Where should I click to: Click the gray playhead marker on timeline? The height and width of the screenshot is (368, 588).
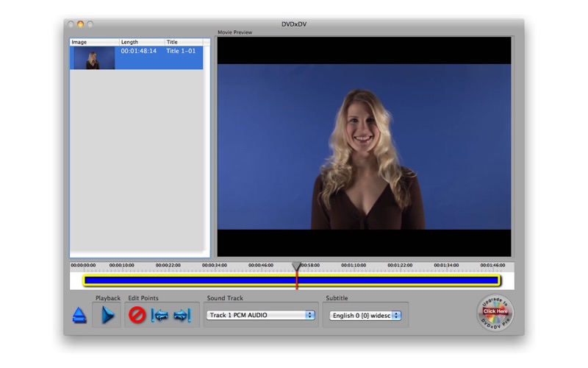pos(296,266)
